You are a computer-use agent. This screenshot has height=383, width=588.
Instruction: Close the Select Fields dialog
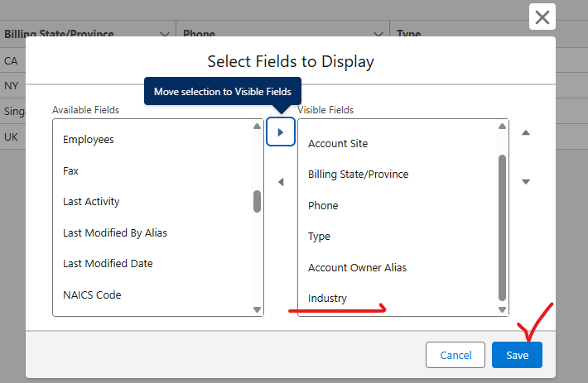point(542,17)
